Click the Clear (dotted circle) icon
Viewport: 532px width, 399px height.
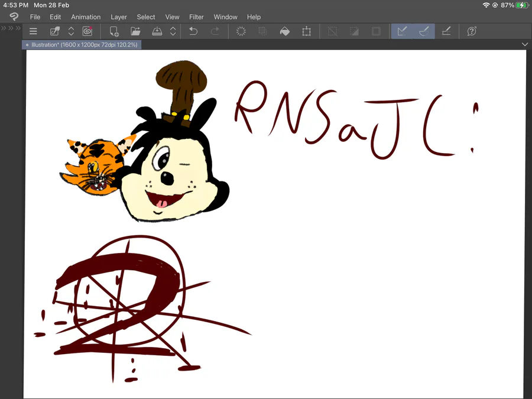tap(241, 31)
